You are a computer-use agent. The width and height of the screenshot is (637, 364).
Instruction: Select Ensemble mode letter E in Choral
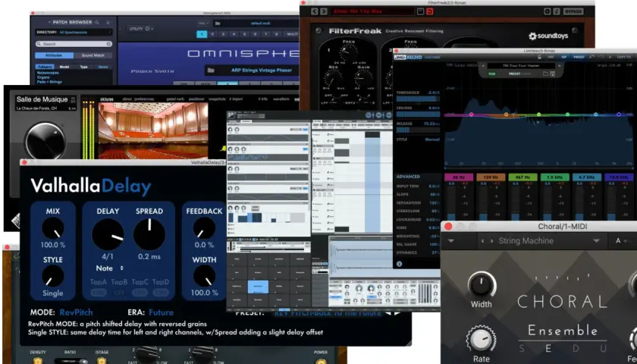[548, 348]
